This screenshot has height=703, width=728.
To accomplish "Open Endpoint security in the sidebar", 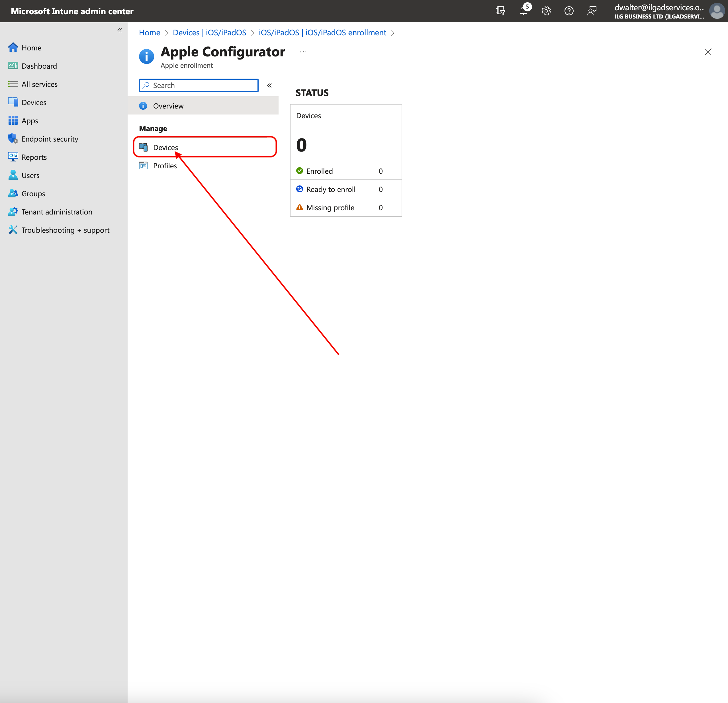I will [50, 139].
